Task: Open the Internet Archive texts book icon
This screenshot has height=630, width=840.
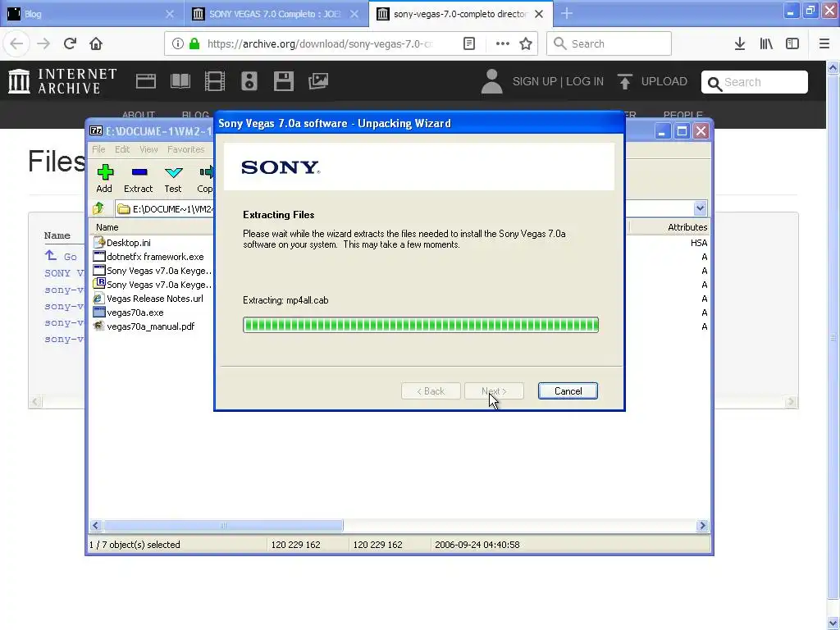Action: point(180,81)
